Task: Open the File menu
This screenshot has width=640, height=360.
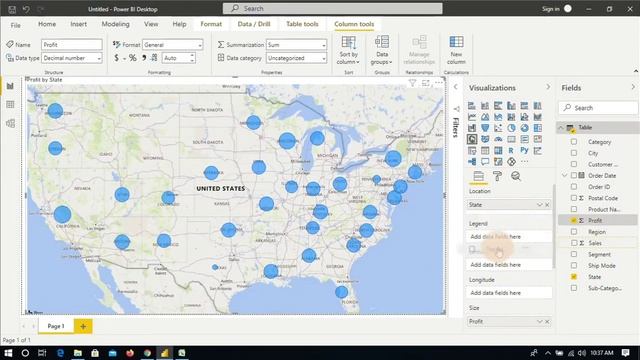Action: (x=16, y=25)
